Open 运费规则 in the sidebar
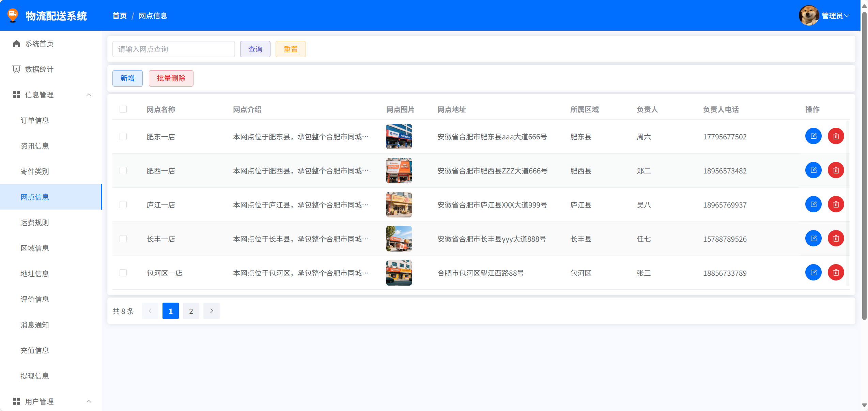 coord(35,223)
